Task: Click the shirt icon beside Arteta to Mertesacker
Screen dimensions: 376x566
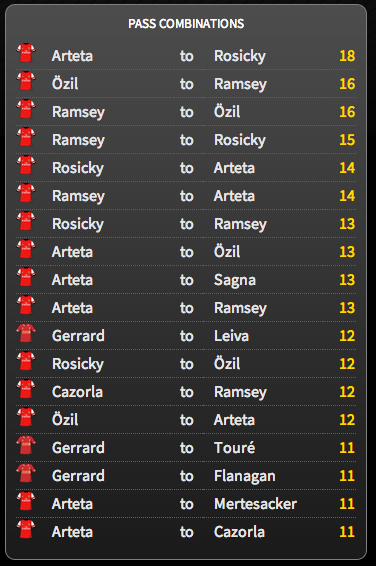Action: tap(26, 501)
